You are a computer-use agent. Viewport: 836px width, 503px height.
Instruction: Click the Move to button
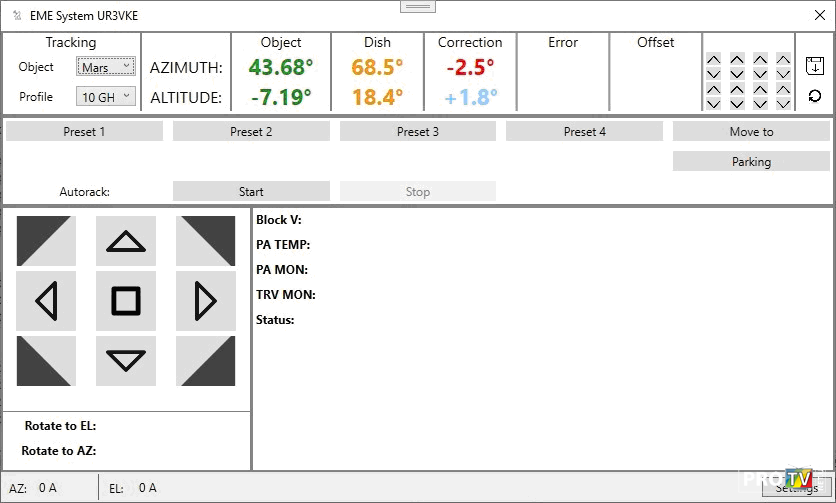(751, 131)
